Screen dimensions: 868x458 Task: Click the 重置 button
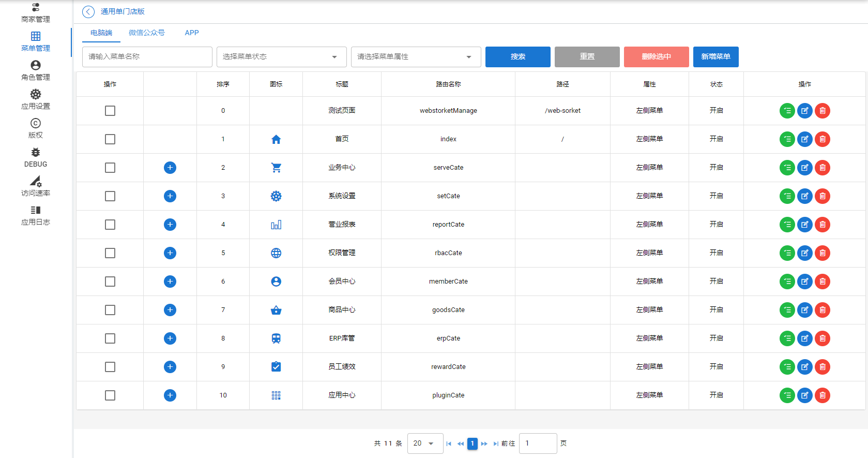587,57
